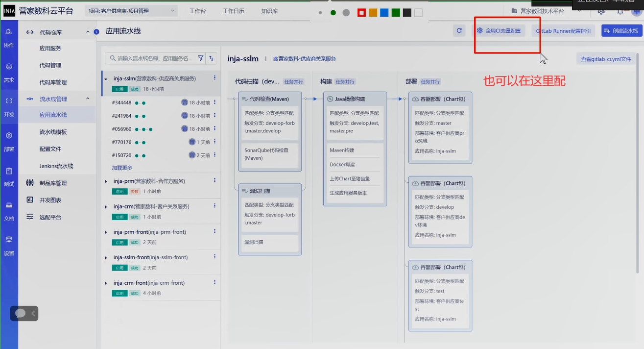Expand the inja-prm-front pipeline entry

(106, 232)
